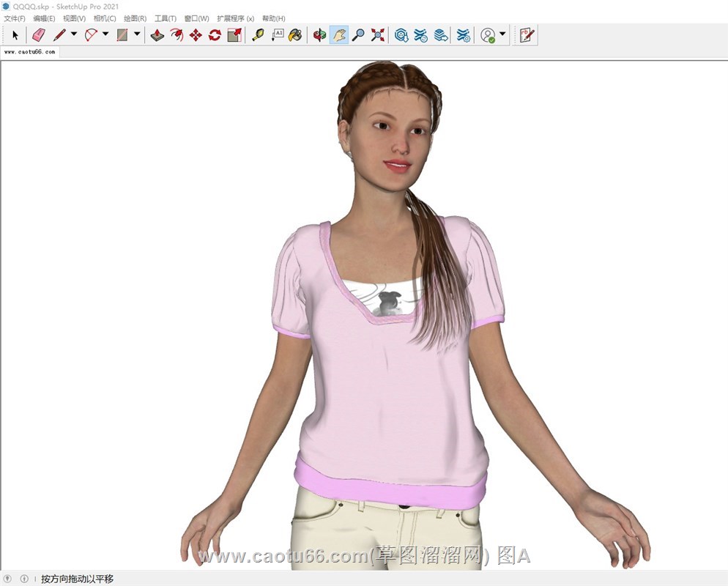Click the highlighted Pan hand tool
This screenshot has height=586, width=728.
click(339, 35)
